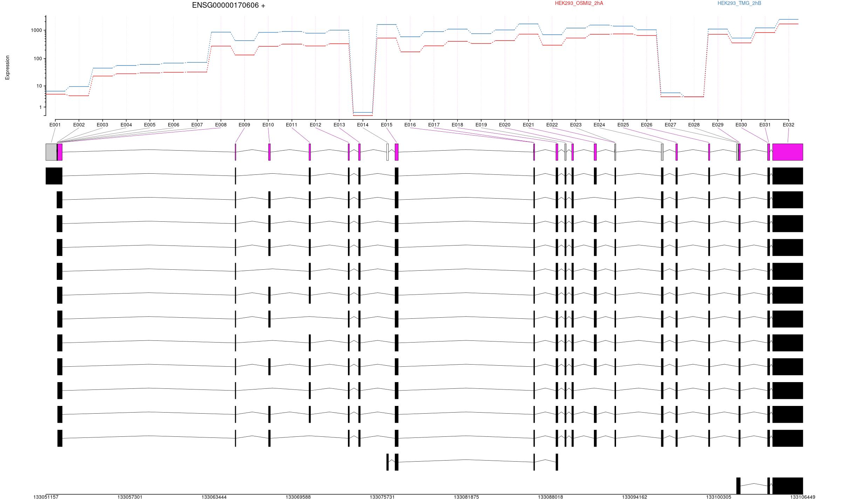Click exon label E021
This screenshot has width=841, height=504.
[x=528, y=125]
